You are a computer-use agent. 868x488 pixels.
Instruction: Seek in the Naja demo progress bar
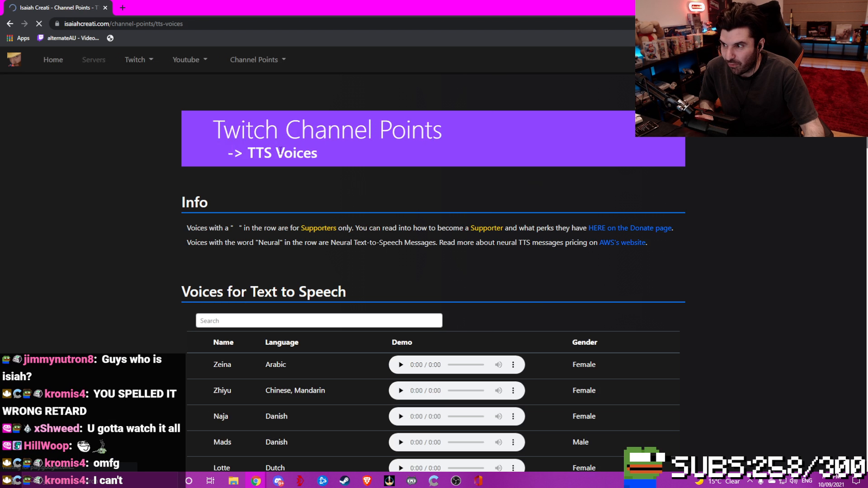click(466, 416)
